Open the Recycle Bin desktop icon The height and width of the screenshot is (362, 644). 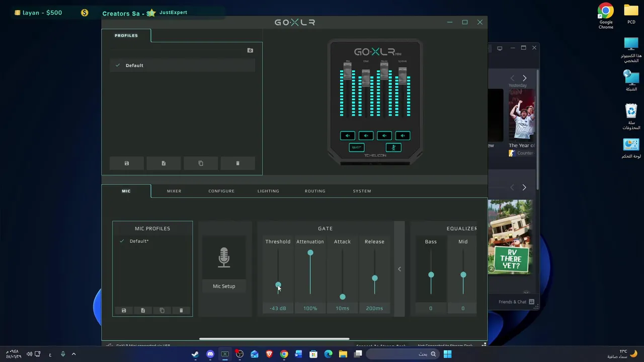coord(631,117)
